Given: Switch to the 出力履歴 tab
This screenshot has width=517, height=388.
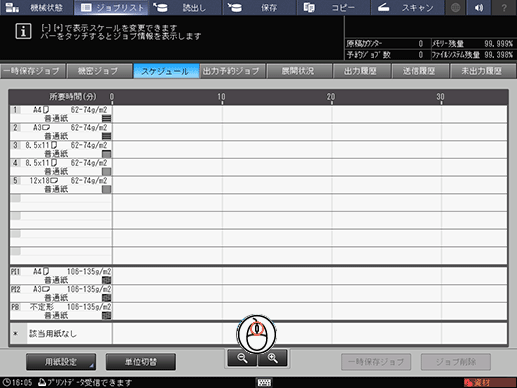Looking at the screenshot, I should [360, 71].
